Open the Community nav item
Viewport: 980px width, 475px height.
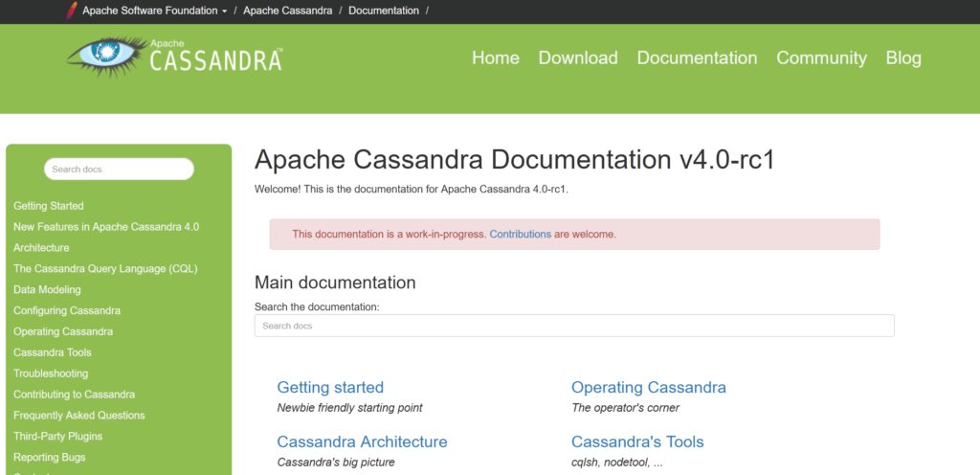821,58
